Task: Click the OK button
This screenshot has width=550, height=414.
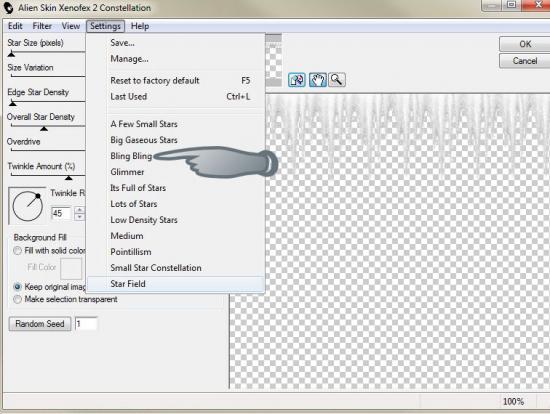Action: coord(525,44)
